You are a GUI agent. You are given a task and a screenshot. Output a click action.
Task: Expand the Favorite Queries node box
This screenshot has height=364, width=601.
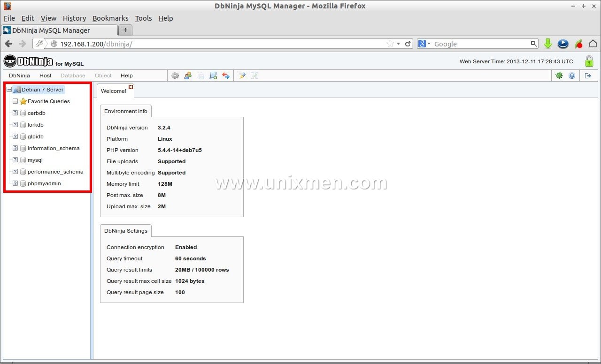click(15, 101)
